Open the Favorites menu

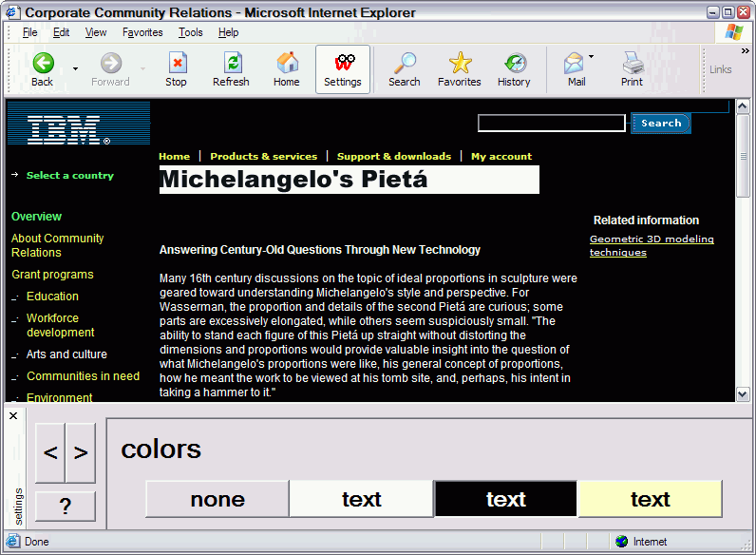point(142,32)
